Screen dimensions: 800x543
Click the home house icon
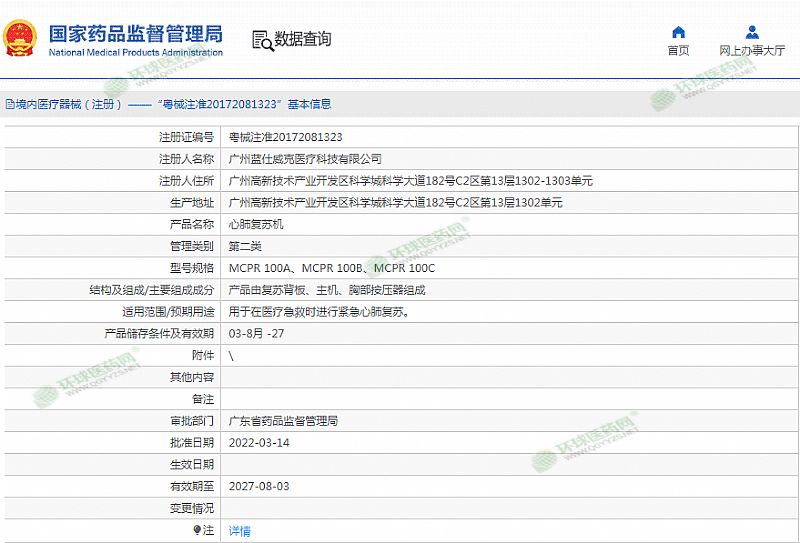click(x=678, y=32)
